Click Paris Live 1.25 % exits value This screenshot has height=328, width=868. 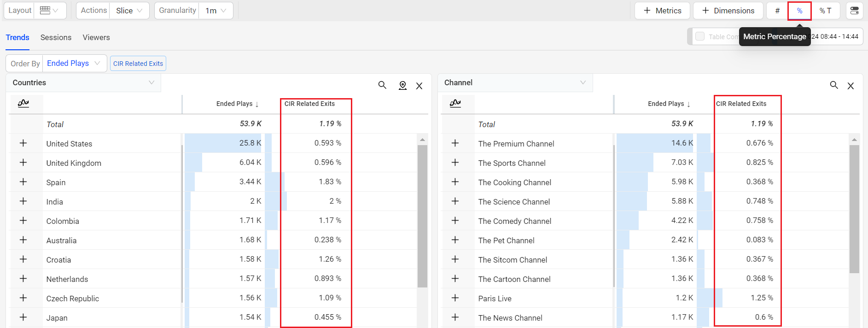pos(762,298)
